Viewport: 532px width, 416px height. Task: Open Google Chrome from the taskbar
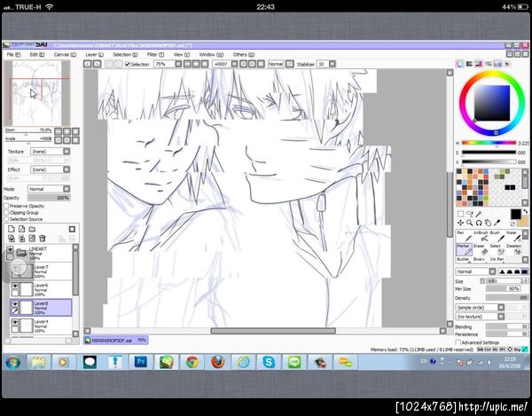(x=192, y=362)
